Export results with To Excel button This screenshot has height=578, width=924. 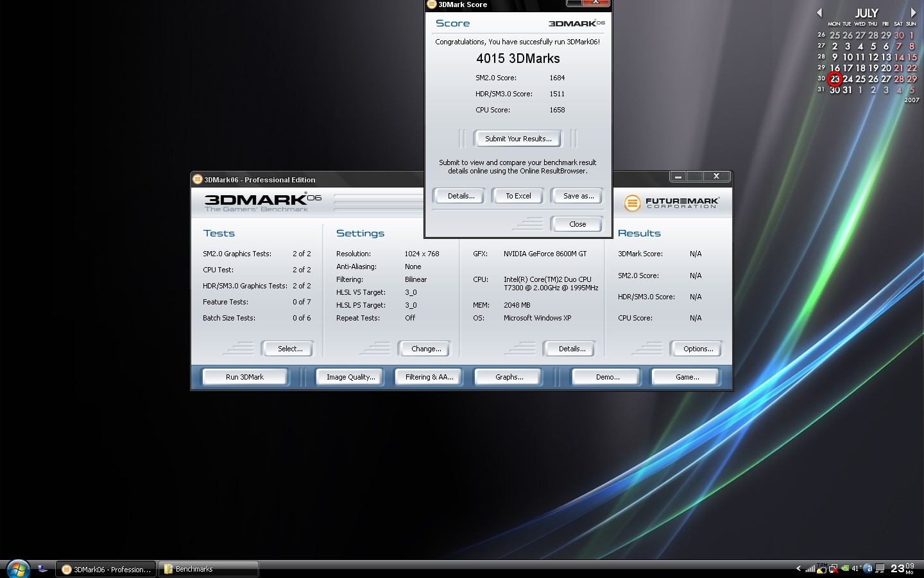coord(518,196)
